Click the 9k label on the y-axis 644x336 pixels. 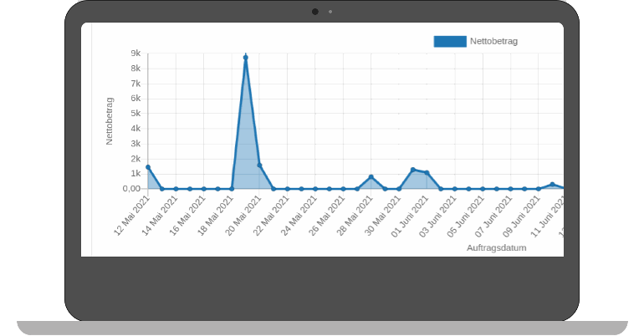(135, 53)
